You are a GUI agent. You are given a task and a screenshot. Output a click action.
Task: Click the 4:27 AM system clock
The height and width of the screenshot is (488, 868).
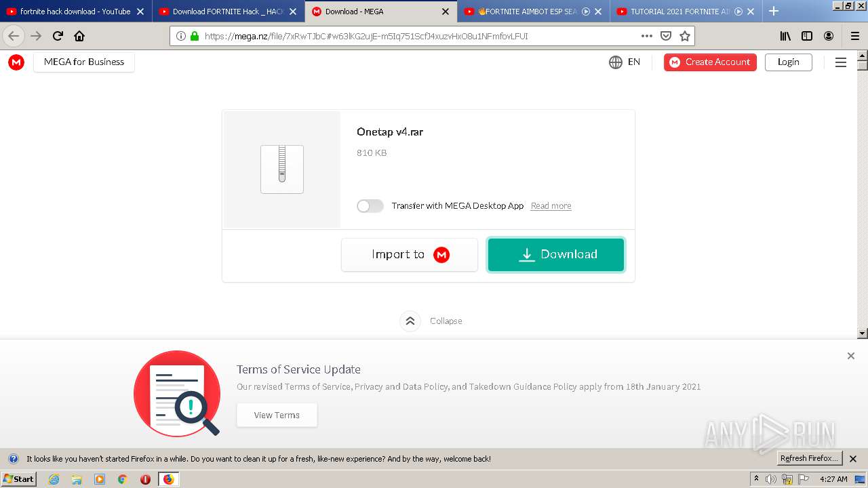tap(833, 479)
